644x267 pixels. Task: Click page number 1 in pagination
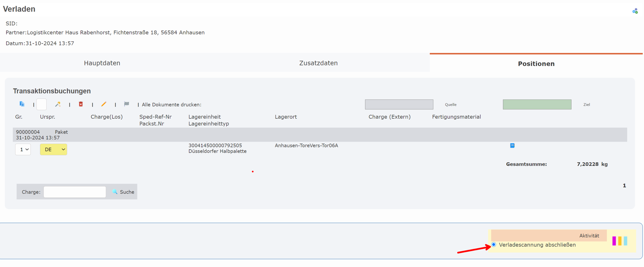[624, 185]
